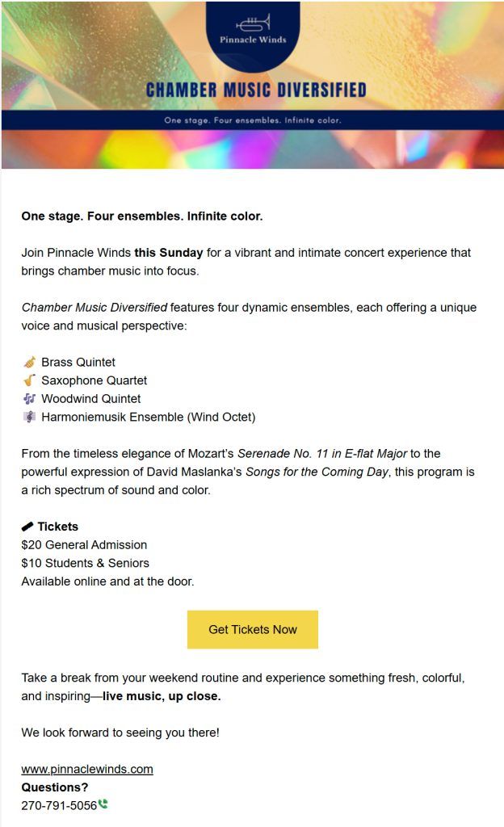
Task: Click the saxophone emoji beside Saxophone Quartet
Action: click(x=30, y=380)
